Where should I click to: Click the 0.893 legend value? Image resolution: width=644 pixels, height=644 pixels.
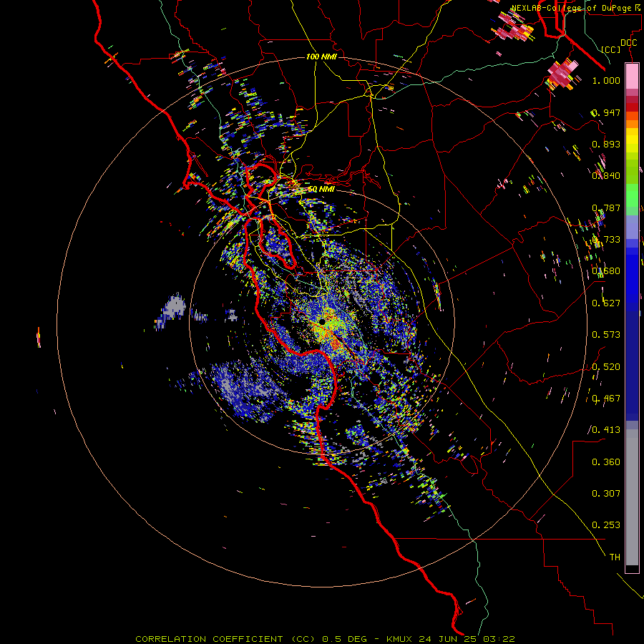click(606, 144)
